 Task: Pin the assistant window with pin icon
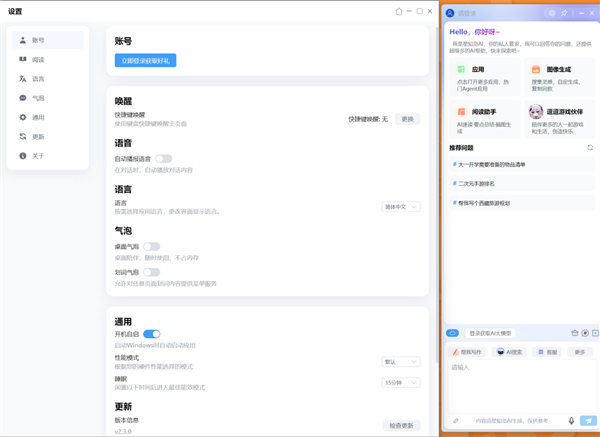(564, 13)
